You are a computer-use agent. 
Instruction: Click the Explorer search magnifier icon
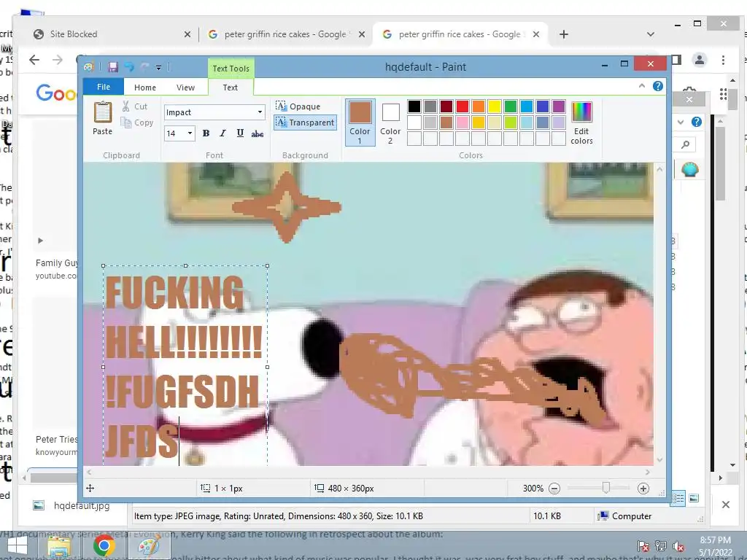pos(686,144)
